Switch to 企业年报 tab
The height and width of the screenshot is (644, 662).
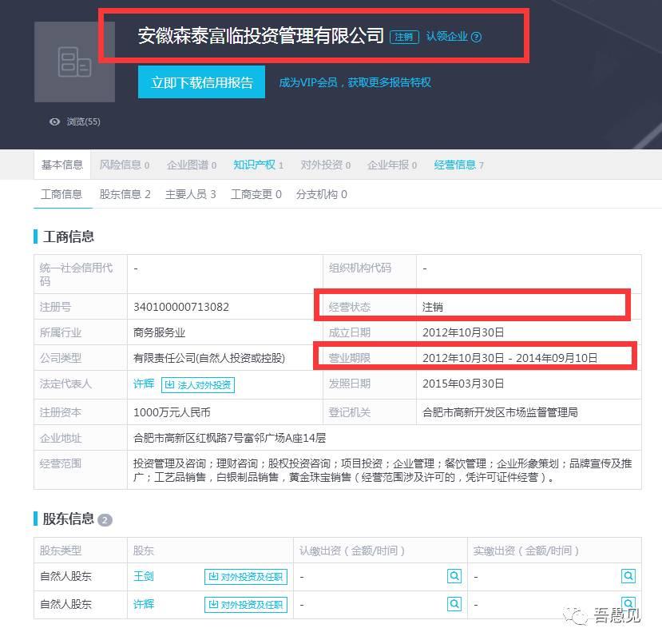[392, 165]
